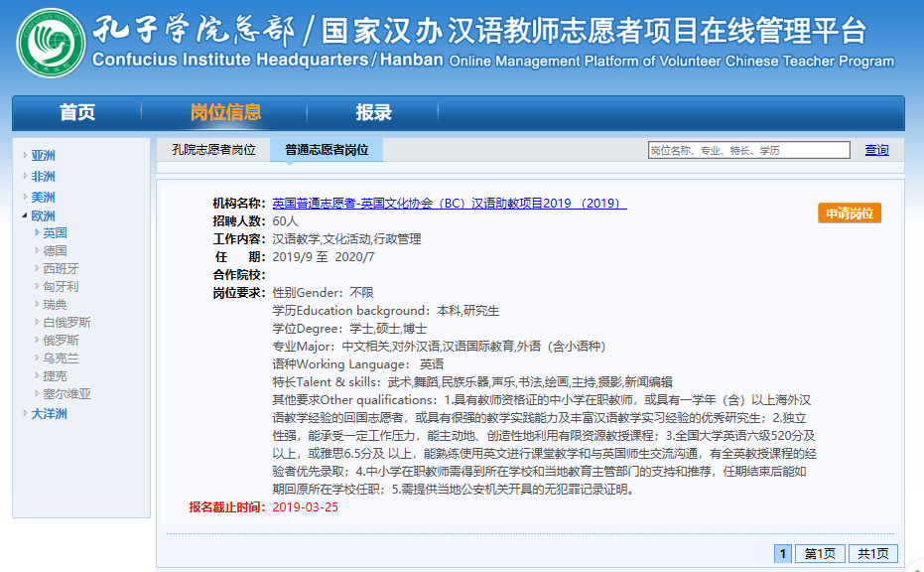Choose 白俄罗斯 under 欧洲
Screen dimensions: 924x572
pyautogui.click(x=66, y=323)
